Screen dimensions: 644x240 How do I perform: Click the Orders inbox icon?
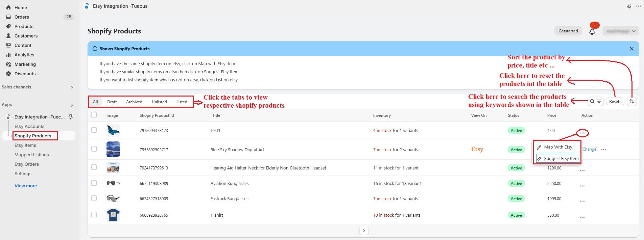(x=8, y=17)
